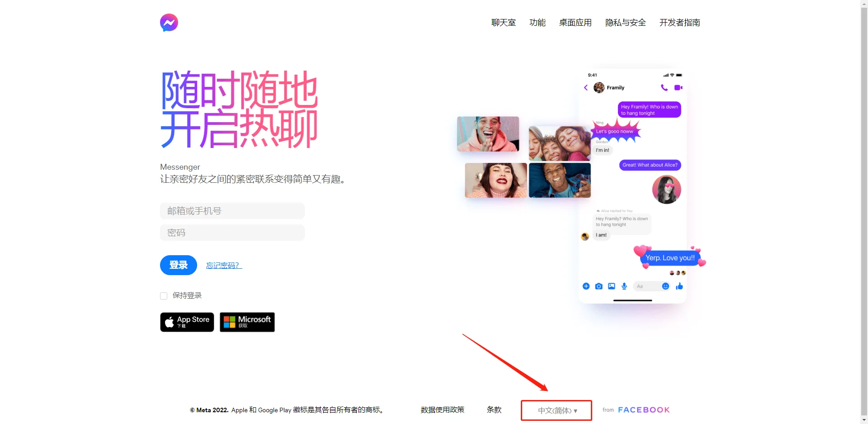Go to the 功能 navigation item
868x424 pixels.
pos(537,23)
